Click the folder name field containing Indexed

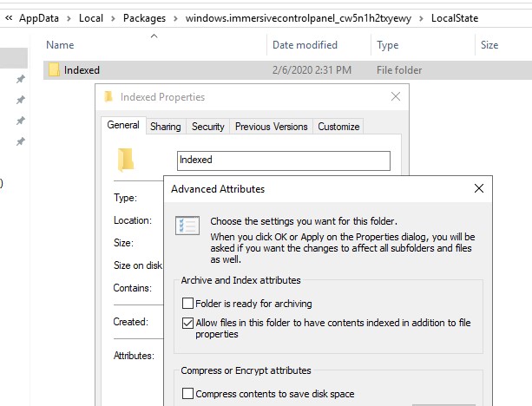pos(282,160)
